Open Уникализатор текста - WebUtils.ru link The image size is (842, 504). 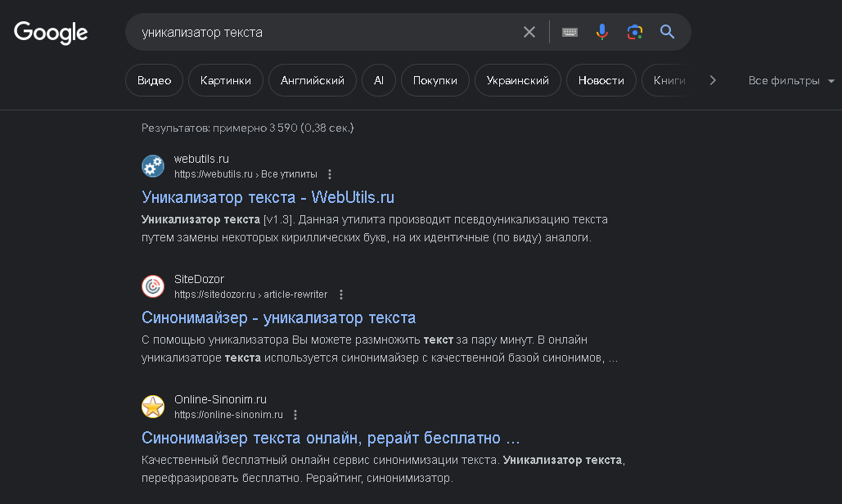pyautogui.click(x=268, y=197)
